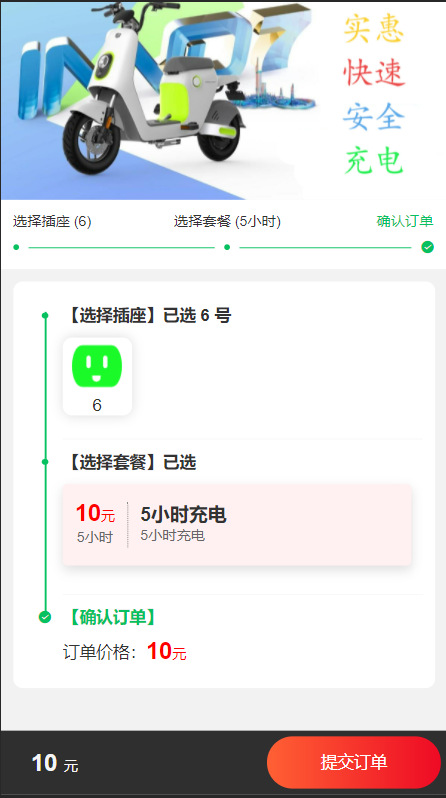Click the 【选择套餐】已选 heading

tap(130, 463)
